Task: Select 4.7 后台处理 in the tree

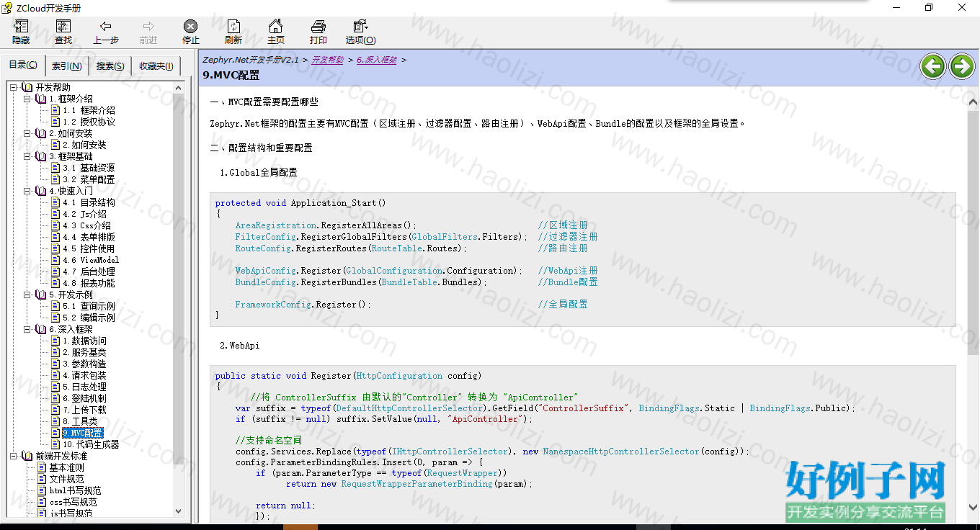Action: tap(89, 271)
